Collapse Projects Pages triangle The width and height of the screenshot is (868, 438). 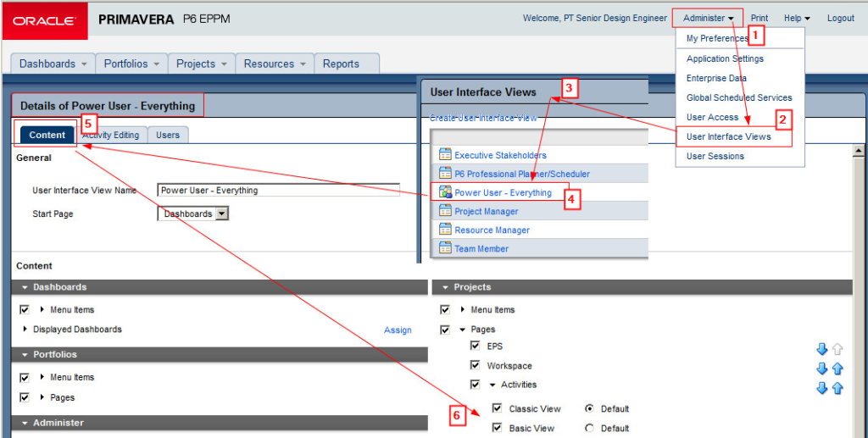tap(463, 330)
